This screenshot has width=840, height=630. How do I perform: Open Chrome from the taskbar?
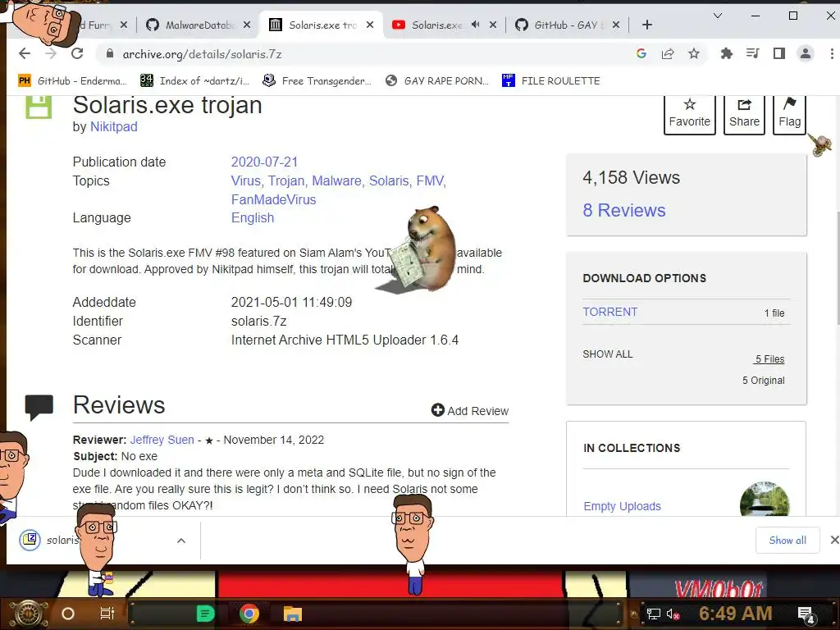point(249,614)
